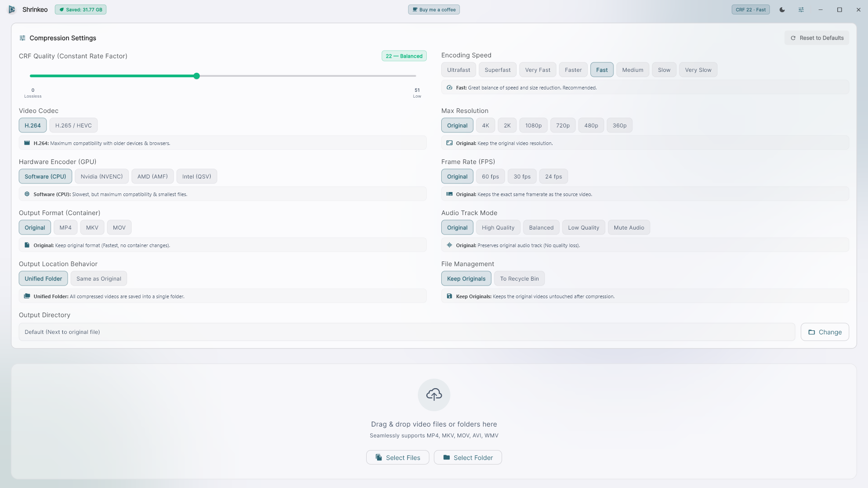Click the Original format file icon
This screenshot has width=868, height=488.
tap(27, 245)
